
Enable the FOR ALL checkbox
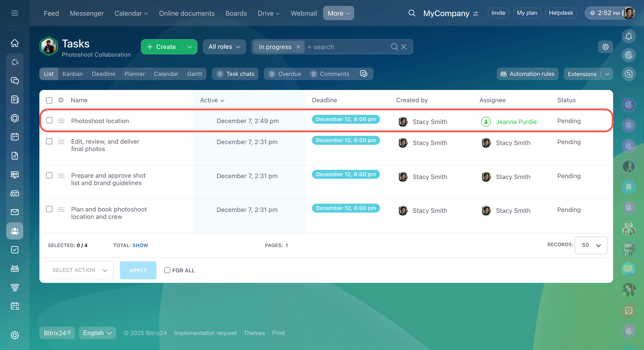(167, 270)
